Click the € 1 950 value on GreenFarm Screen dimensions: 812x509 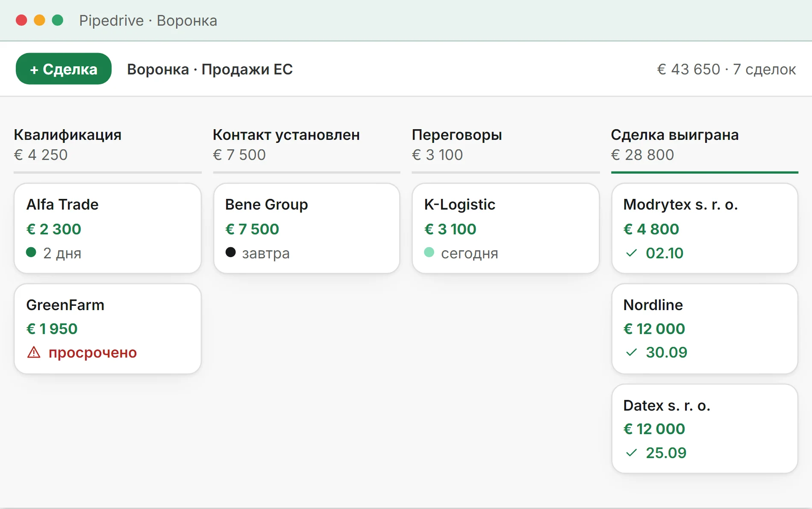52,328
